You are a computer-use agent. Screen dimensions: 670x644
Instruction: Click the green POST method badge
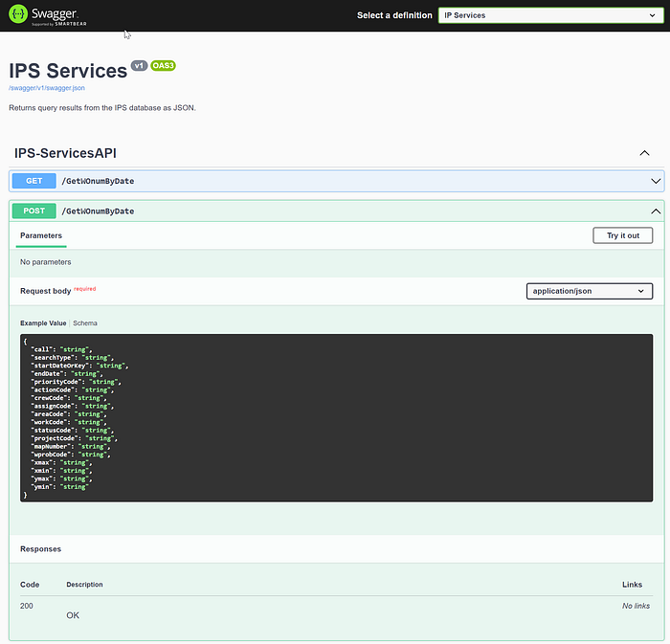[34, 211]
